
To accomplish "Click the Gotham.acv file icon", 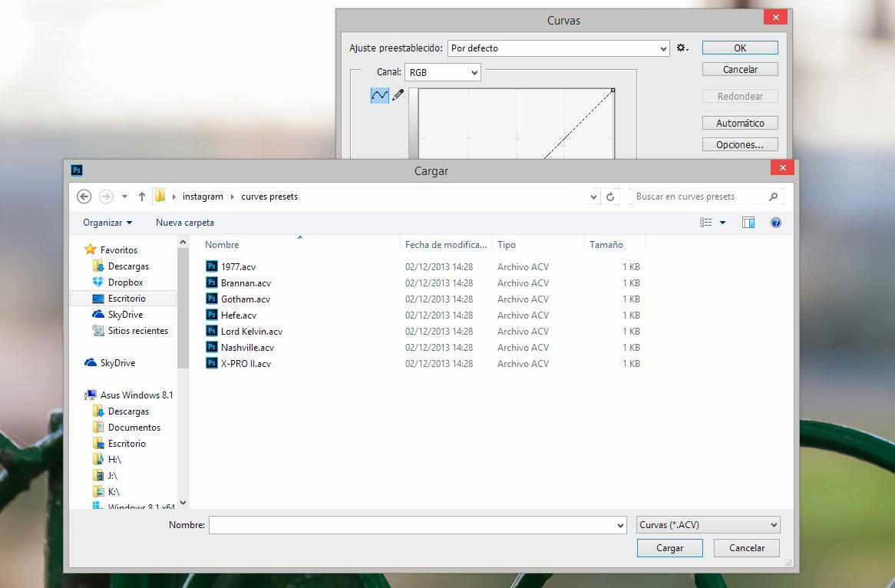I will click(x=212, y=299).
